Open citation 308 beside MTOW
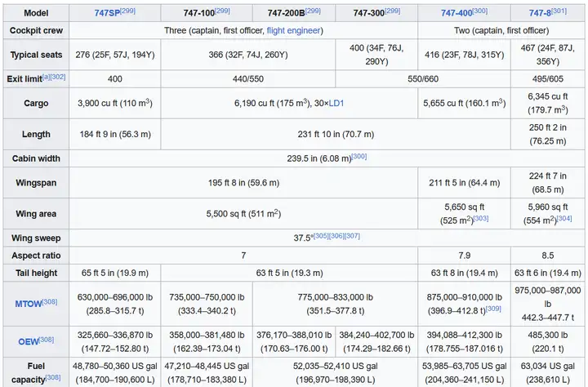Screen dimensions: 588x387 (x=50, y=302)
